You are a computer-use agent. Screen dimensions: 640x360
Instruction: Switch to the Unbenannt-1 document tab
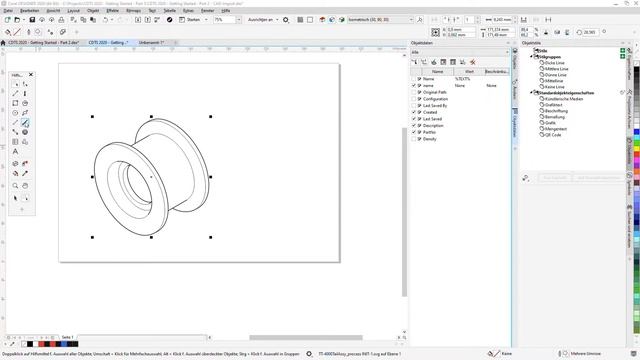click(x=151, y=42)
